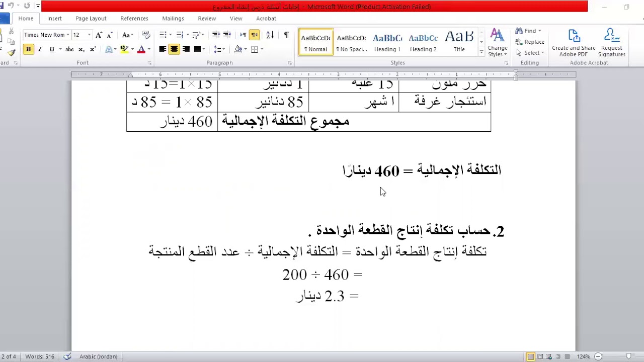This screenshot has height=362, width=644.
Task: Click the Replace button
Action: [530, 42]
